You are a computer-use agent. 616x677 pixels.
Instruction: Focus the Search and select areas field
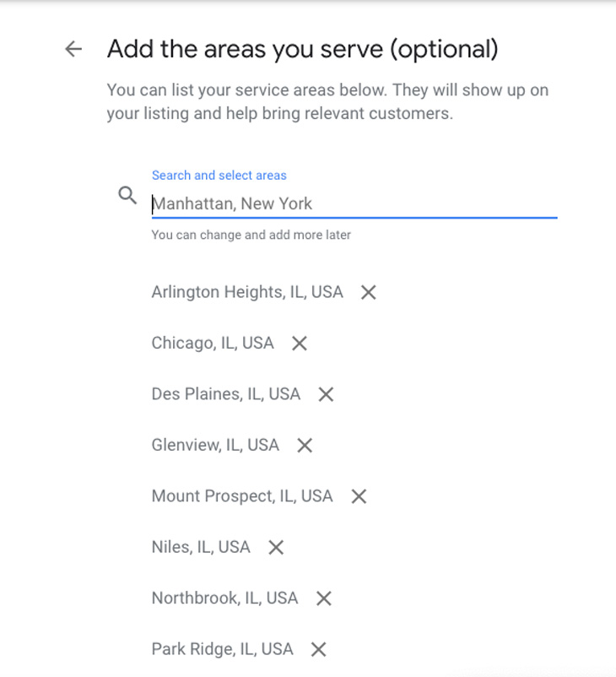pos(353,203)
